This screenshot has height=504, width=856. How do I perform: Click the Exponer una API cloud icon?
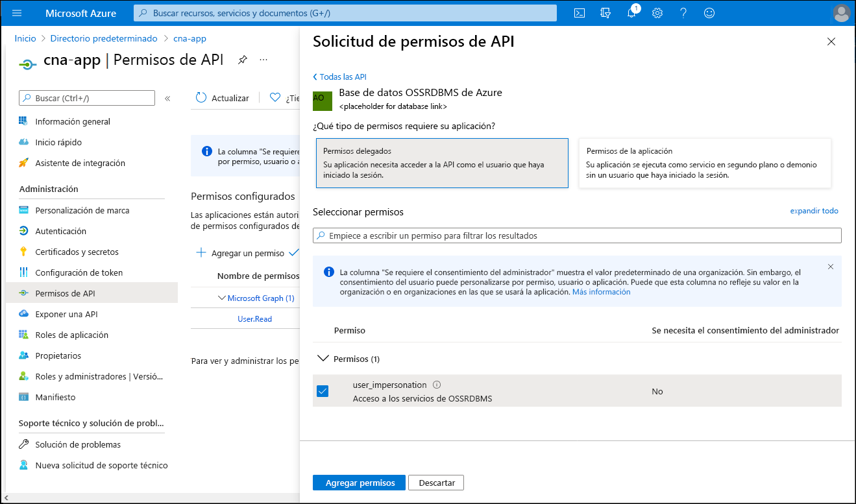tap(23, 314)
